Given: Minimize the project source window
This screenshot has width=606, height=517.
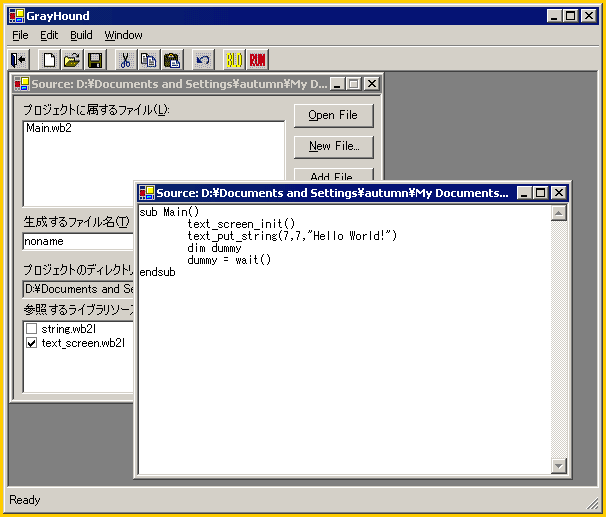Looking at the screenshot, I should pos(337,83).
